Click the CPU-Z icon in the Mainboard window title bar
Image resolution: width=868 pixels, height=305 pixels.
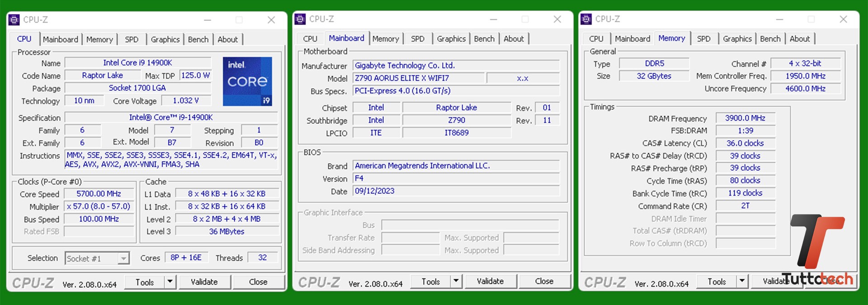pos(300,19)
